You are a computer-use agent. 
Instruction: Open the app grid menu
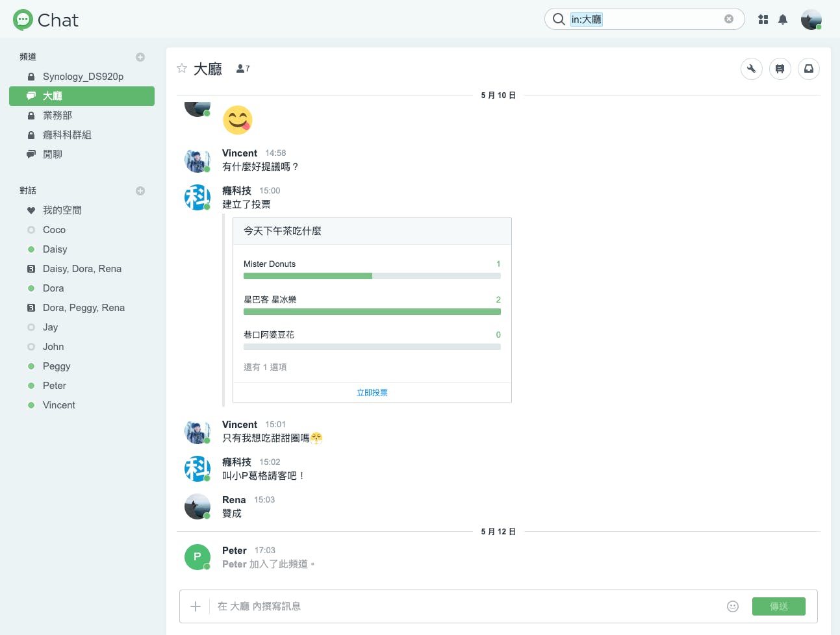[763, 19]
